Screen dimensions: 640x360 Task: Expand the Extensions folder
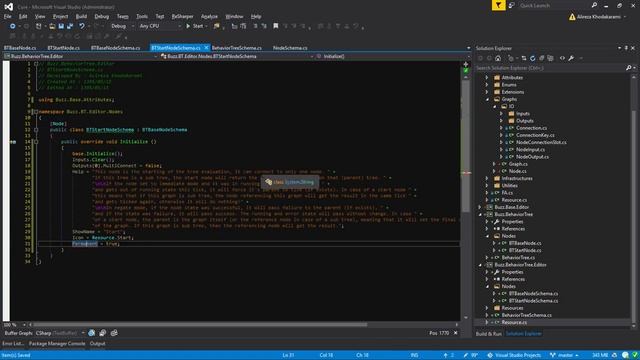[487, 92]
